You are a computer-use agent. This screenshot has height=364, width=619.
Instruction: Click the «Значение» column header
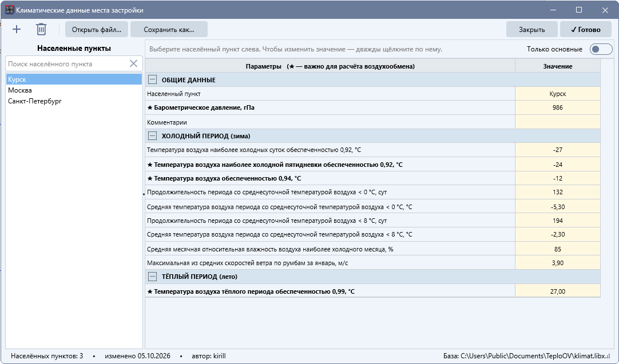pos(557,66)
